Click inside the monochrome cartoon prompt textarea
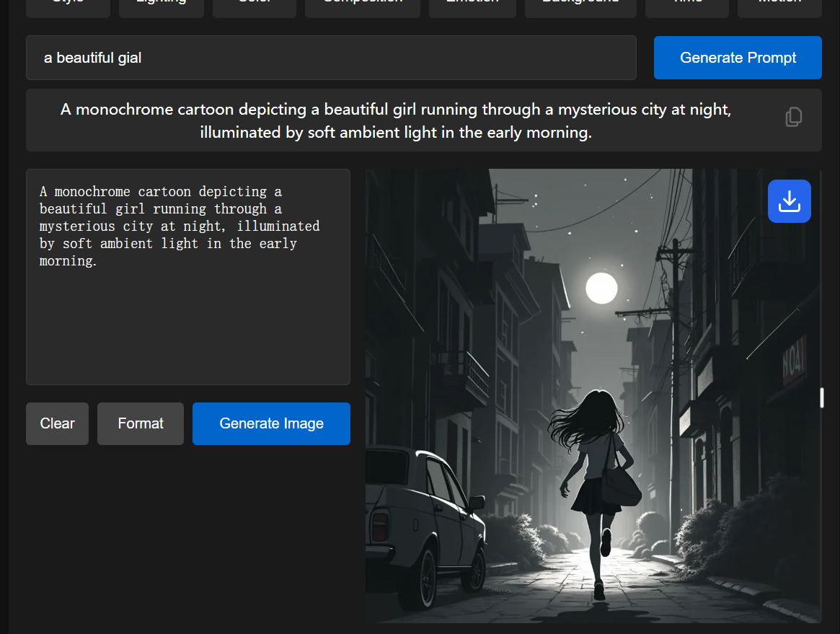 (188, 277)
